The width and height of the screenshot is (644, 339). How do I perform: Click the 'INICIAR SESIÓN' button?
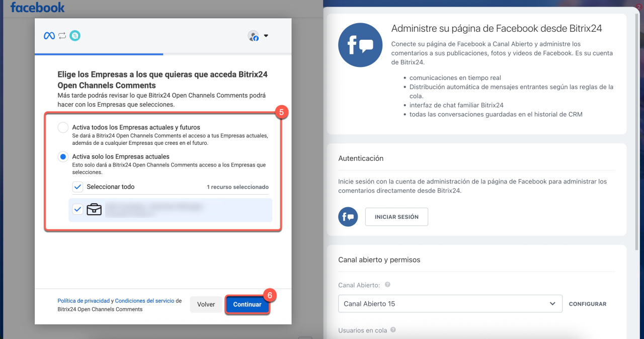(396, 217)
